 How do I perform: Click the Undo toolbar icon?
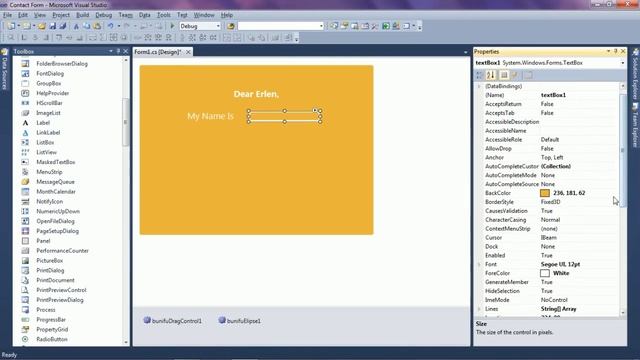[x=110, y=26]
